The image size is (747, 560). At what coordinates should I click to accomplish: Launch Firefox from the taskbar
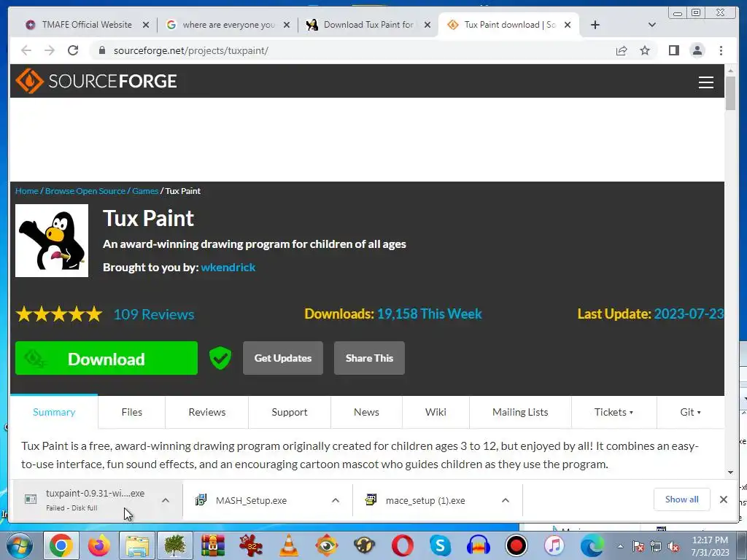click(98, 545)
